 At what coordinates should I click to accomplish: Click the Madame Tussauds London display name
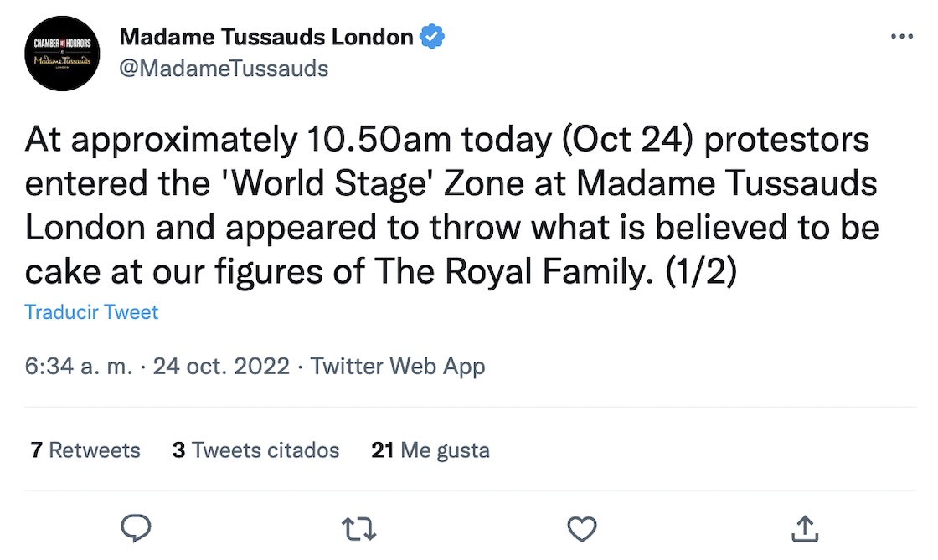(x=266, y=37)
